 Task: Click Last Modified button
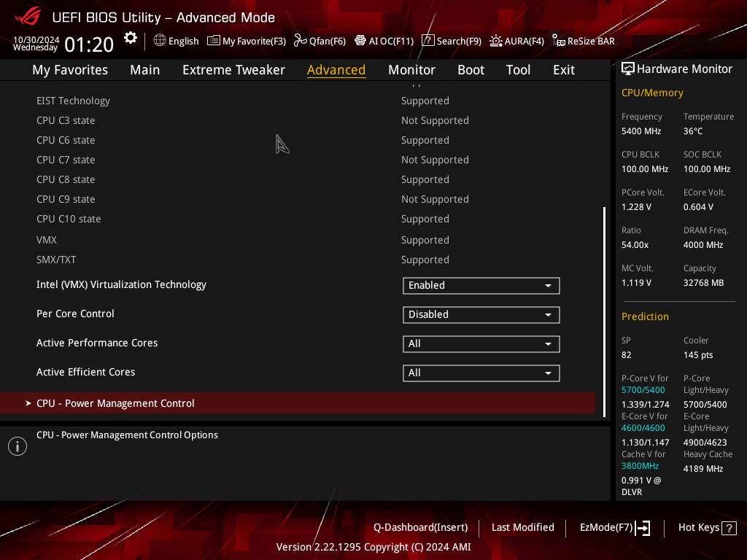pyautogui.click(x=522, y=528)
